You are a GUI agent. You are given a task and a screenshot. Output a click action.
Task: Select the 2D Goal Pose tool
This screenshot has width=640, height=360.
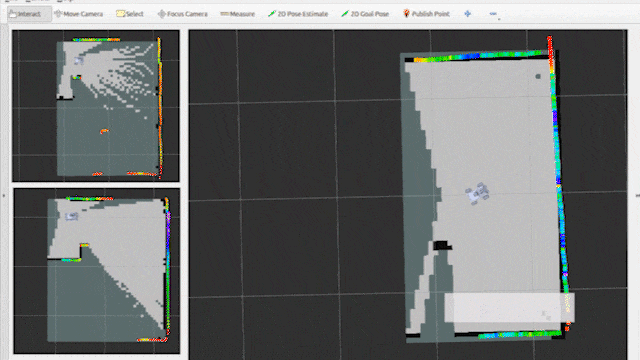coord(365,14)
